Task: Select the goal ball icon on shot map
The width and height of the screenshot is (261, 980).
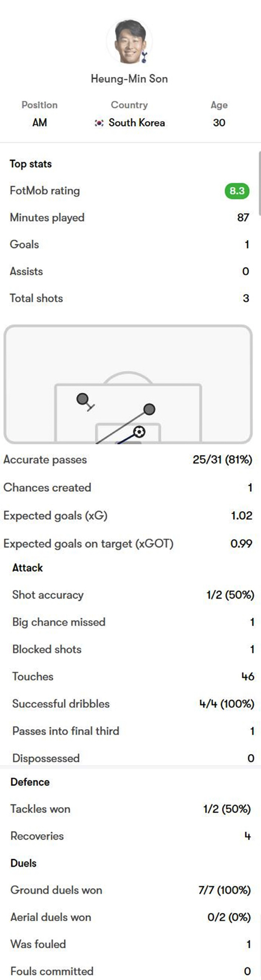Action: pyautogui.click(x=139, y=432)
